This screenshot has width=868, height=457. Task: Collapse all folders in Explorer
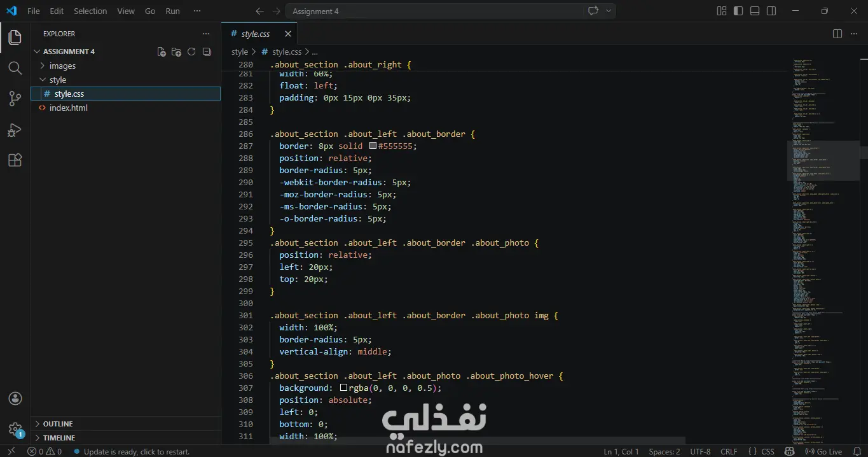207,52
